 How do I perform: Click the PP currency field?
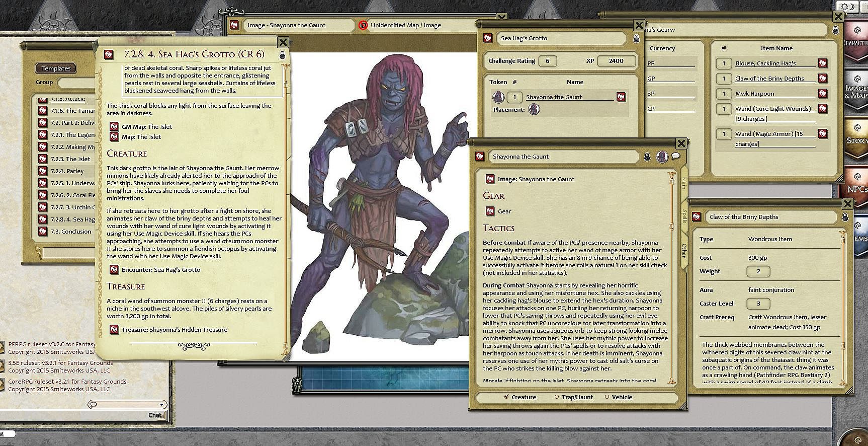(671, 63)
